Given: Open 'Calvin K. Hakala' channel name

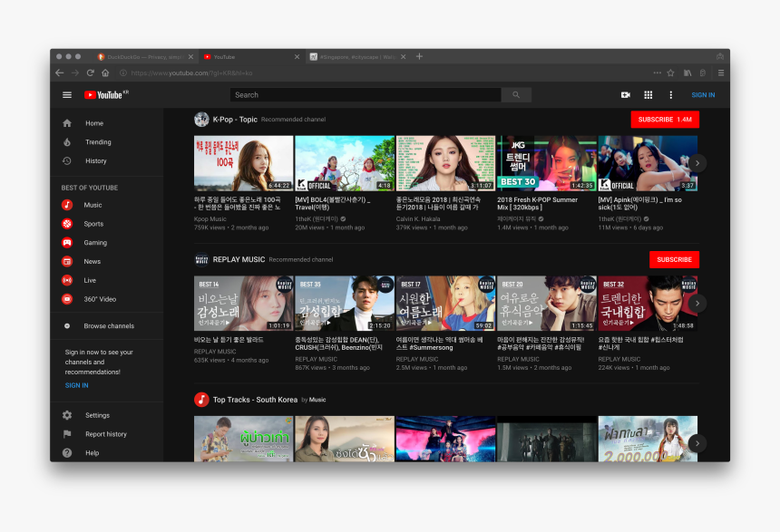Looking at the screenshot, I should click(418, 218).
